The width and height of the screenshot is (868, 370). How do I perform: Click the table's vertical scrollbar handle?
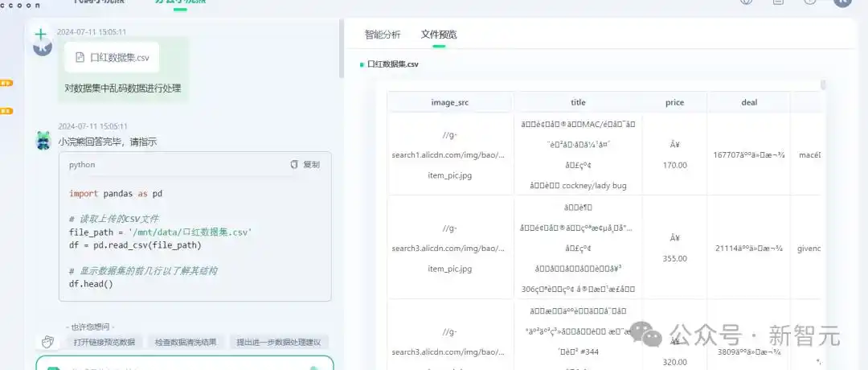[823, 85]
